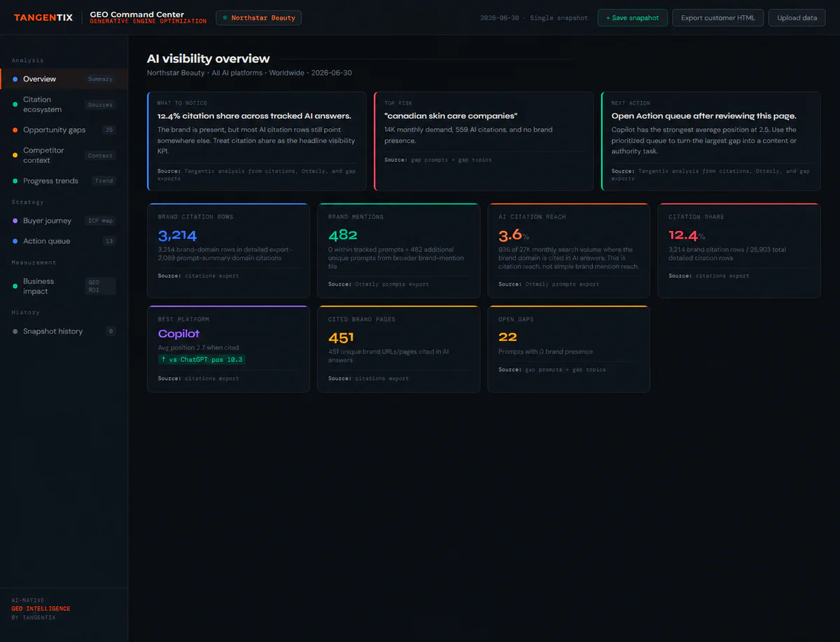
Task: Click the AI visibility overview heading
Action: coord(208,60)
